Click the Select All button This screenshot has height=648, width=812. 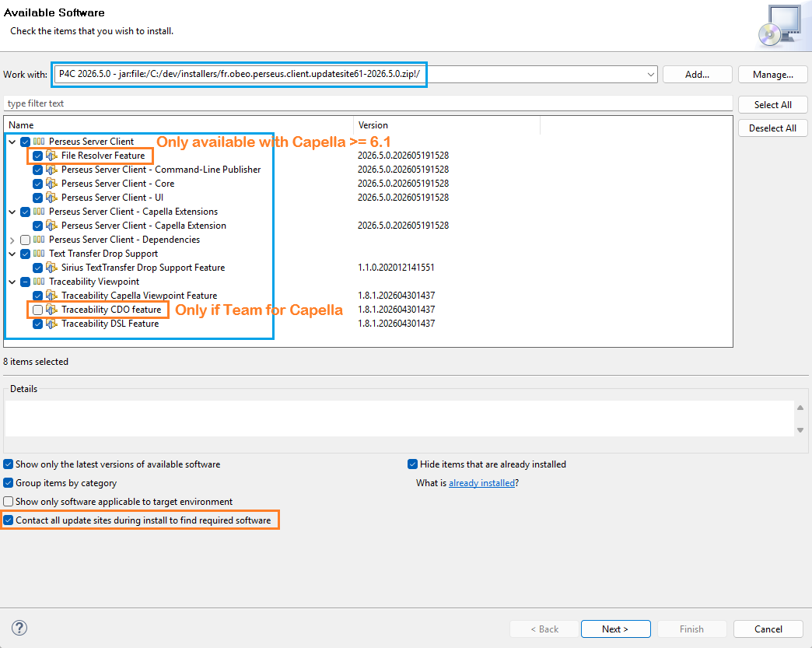772,105
